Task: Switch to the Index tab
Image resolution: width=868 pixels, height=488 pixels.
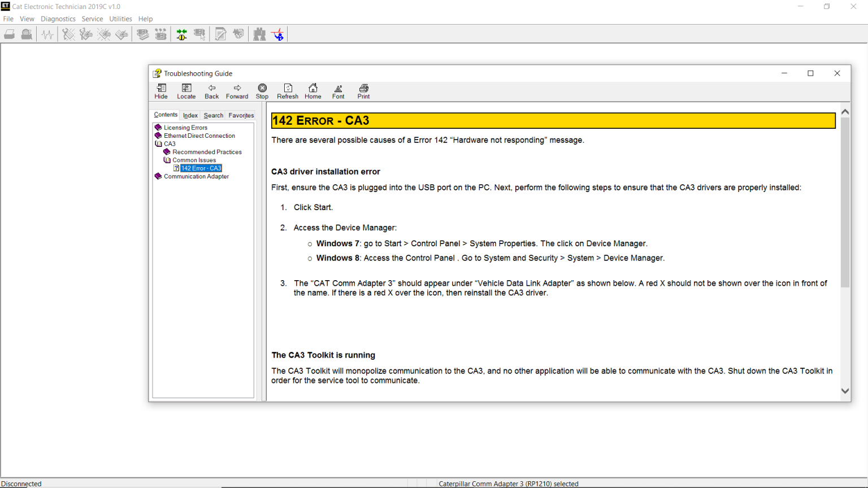Action: click(190, 115)
